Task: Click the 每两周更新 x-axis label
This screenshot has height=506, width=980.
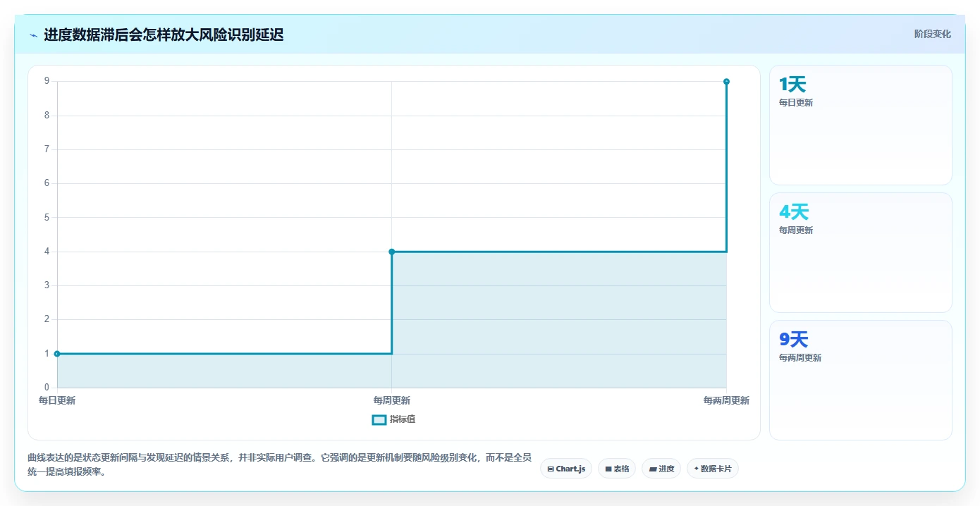Action: click(726, 400)
